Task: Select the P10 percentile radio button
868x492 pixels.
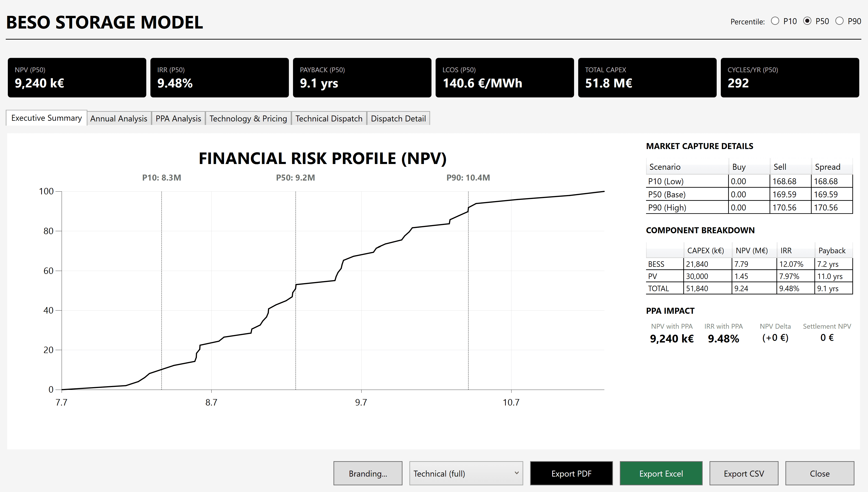Action: point(775,21)
